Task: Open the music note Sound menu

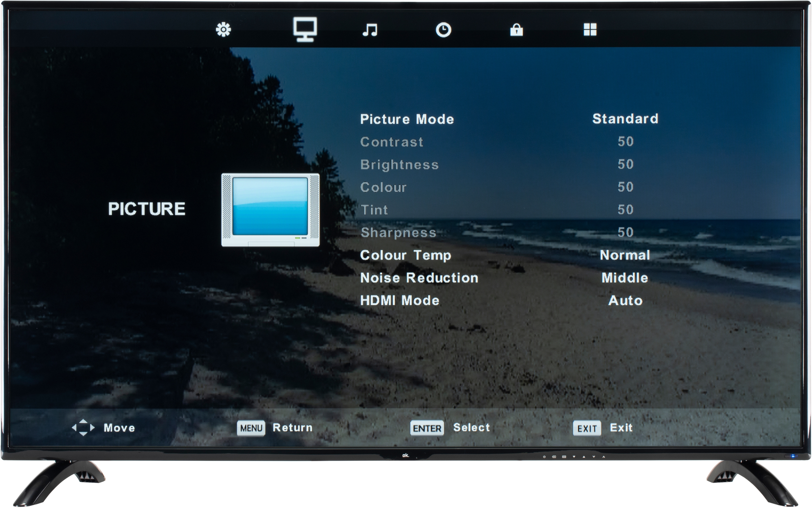Action: (x=370, y=30)
